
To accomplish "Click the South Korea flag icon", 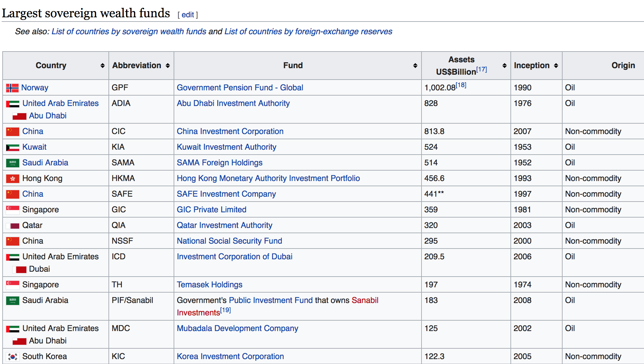I will 12,356.
